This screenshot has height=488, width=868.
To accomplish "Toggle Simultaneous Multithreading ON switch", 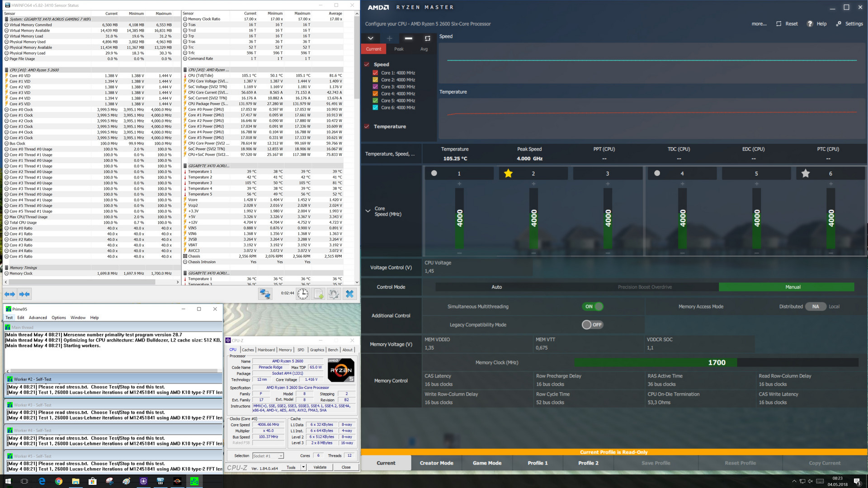I will pyautogui.click(x=592, y=306).
